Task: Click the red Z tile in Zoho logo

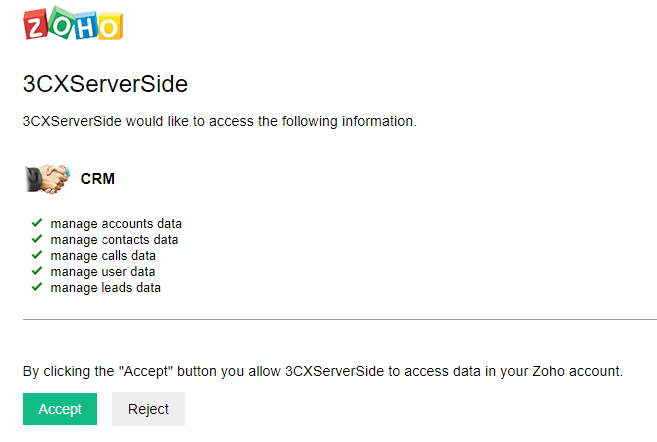Action: [37, 26]
